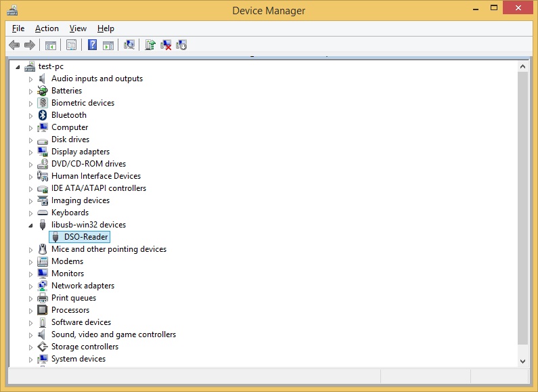Select the Computer category label
The width and height of the screenshot is (538, 392).
pyautogui.click(x=70, y=127)
